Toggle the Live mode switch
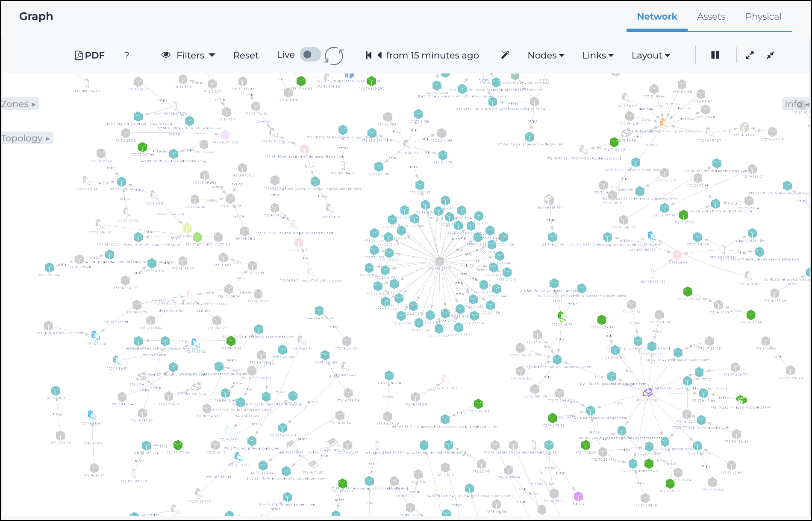812x521 pixels. pos(310,55)
